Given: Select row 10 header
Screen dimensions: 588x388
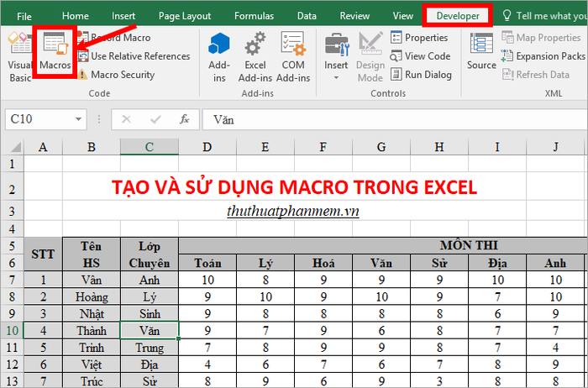Looking at the screenshot, I should pos(12,331).
